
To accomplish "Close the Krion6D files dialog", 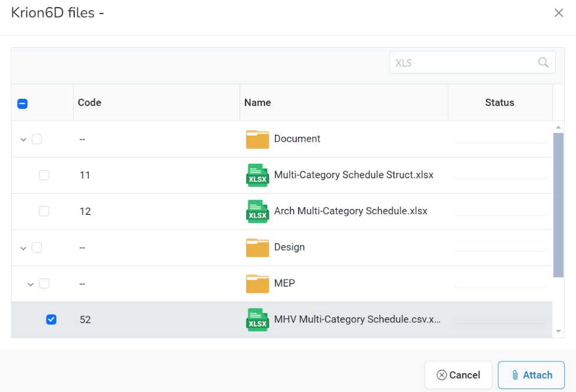I will (x=558, y=13).
